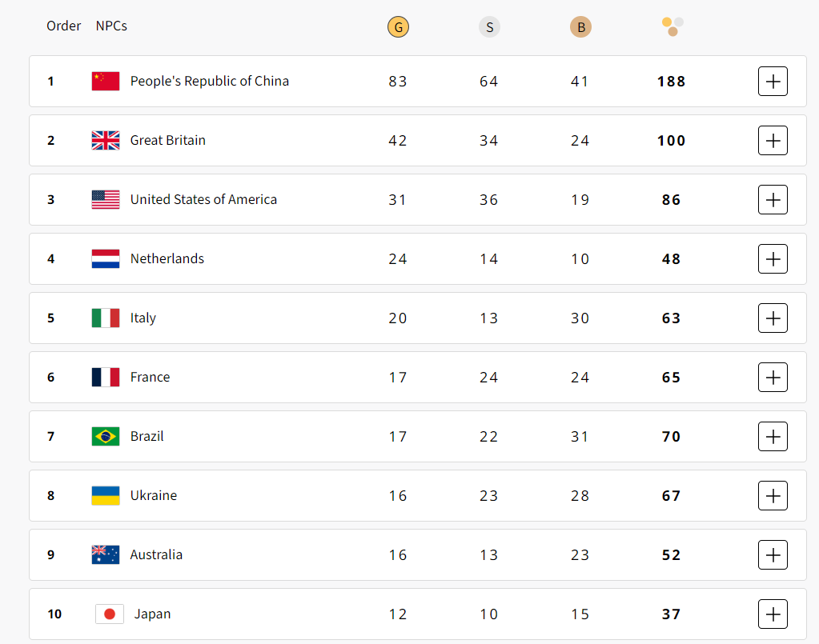
Task: Click the Japan flag icon
Action: click(x=110, y=614)
